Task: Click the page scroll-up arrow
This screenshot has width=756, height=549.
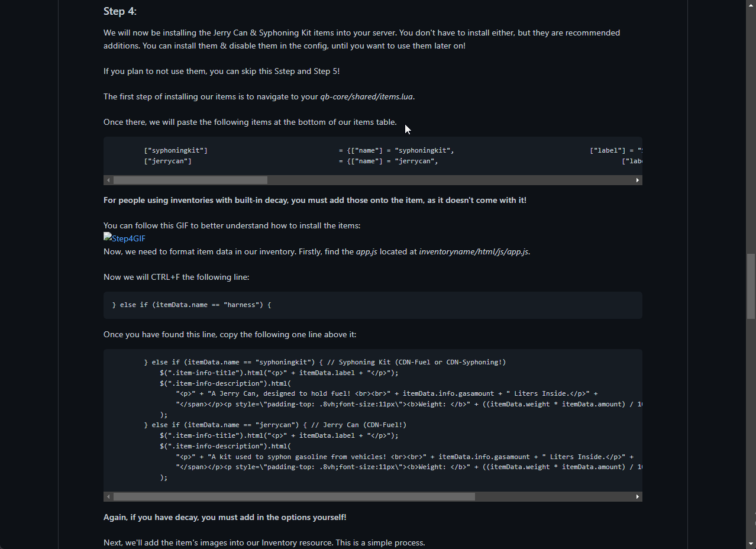Action: coord(751,5)
